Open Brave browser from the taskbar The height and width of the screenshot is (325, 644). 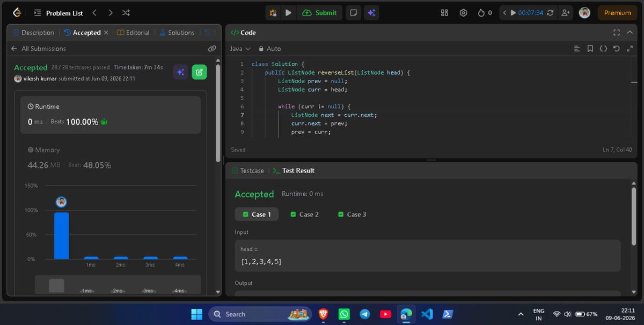tap(323, 314)
